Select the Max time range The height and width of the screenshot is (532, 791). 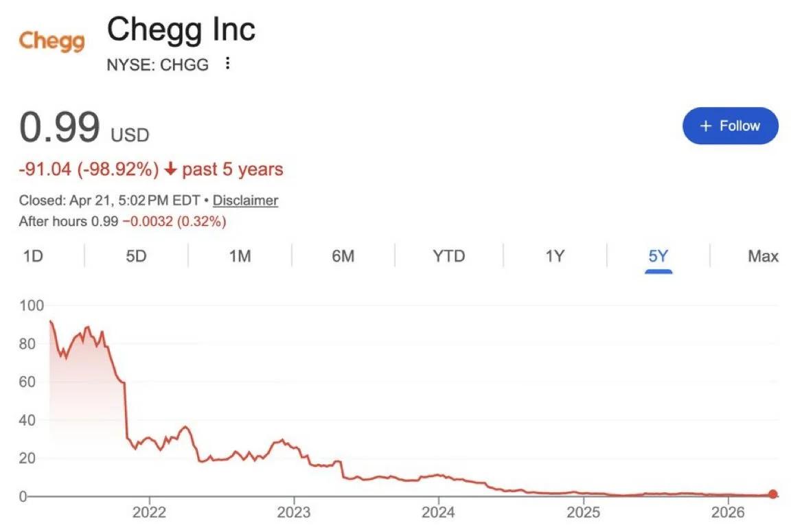pyautogui.click(x=763, y=255)
